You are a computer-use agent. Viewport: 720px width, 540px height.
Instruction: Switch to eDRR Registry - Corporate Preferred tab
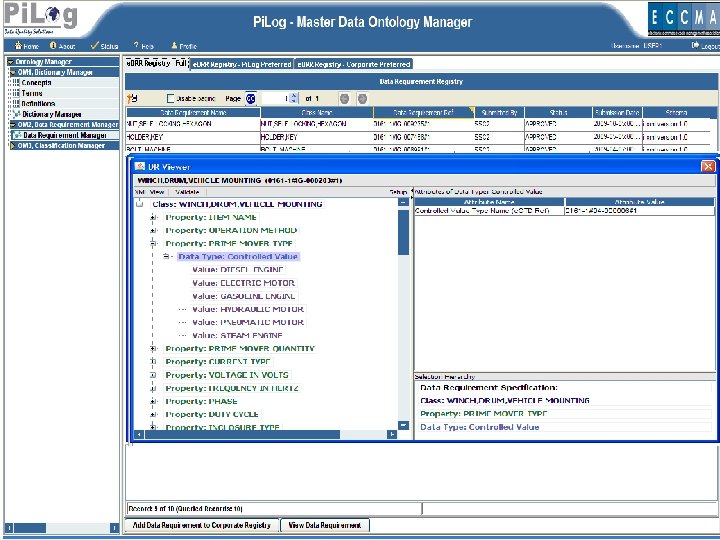(354, 64)
